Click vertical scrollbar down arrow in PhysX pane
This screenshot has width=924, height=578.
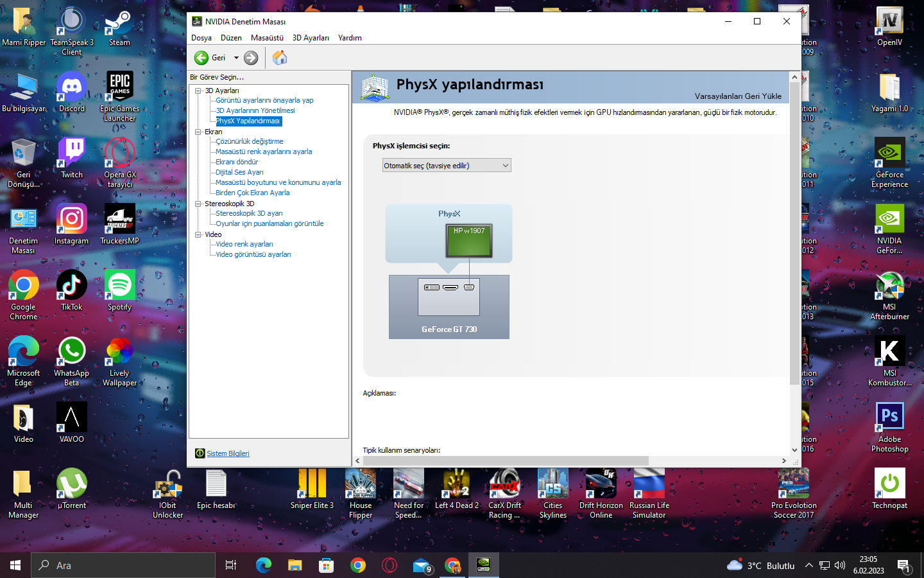tap(795, 450)
